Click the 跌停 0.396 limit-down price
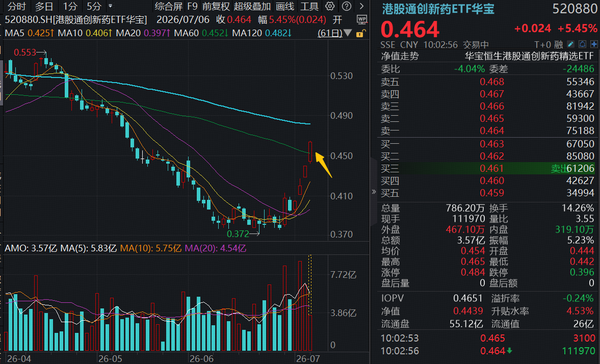 tap(582, 273)
